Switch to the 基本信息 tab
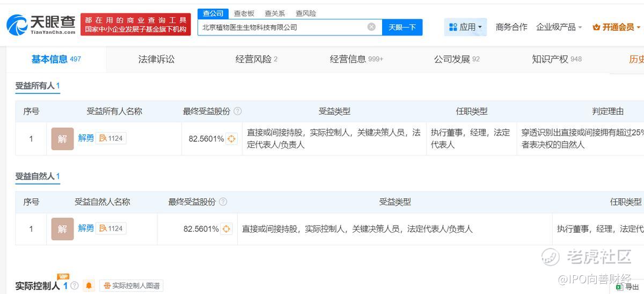Viewport: 644px width, 294px height. click(56, 59)
